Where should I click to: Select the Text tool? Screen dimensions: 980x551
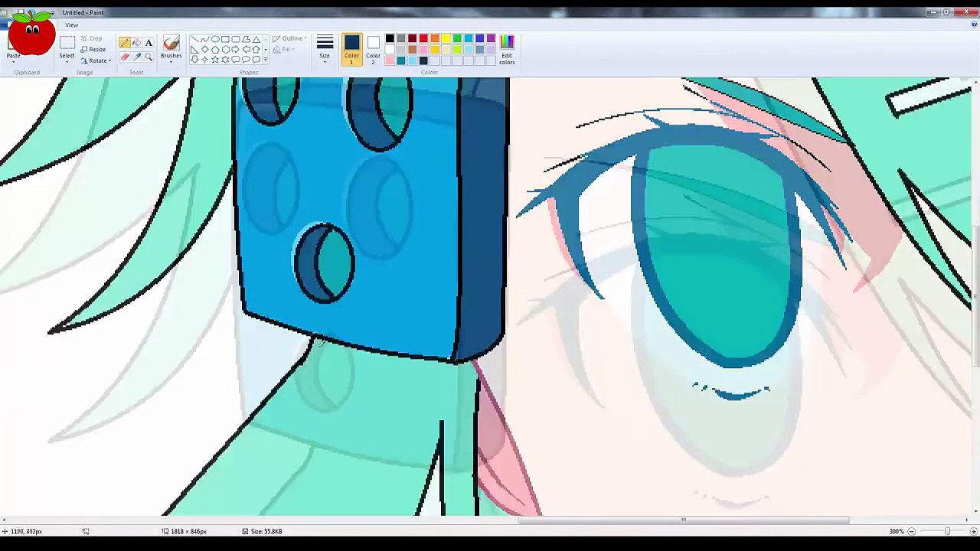click(149, 43)
